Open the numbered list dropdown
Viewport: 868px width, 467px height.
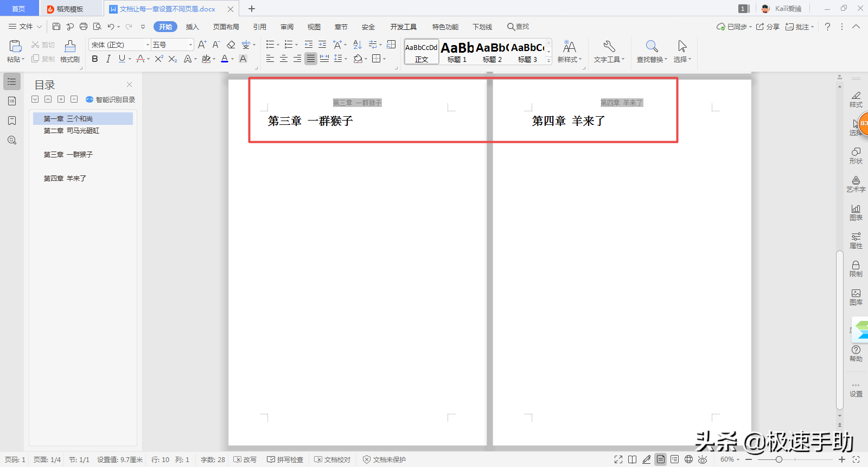296,45
